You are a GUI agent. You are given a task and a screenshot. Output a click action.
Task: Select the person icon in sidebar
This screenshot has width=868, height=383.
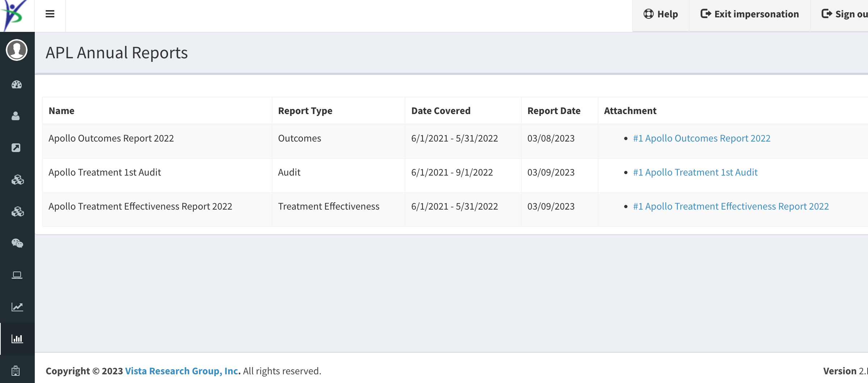17,116
